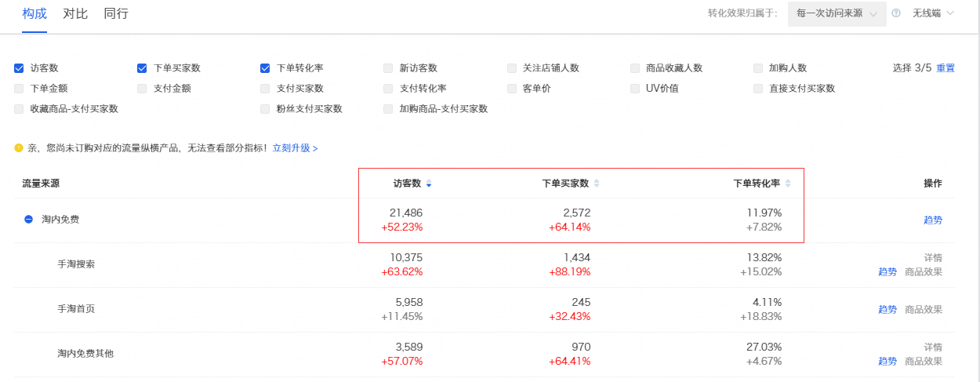Switch to the 构成 tab
The image size is (980, 382).
pyautogui.click(x=34, y=13)
